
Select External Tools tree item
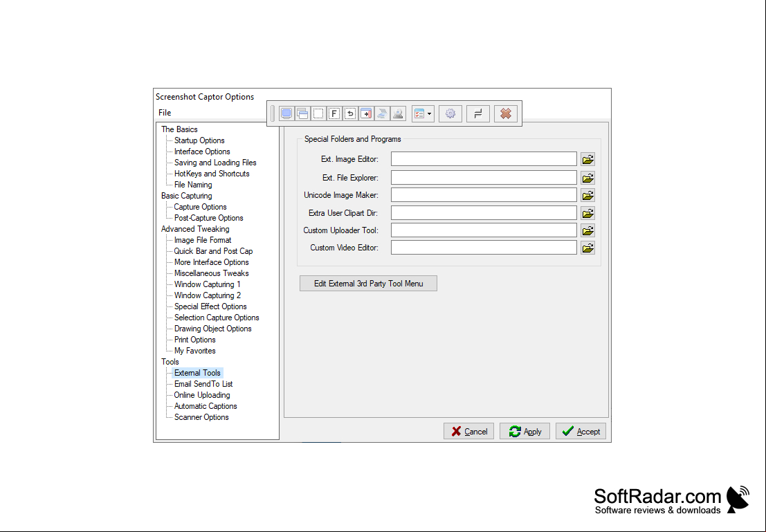[197, 374]
